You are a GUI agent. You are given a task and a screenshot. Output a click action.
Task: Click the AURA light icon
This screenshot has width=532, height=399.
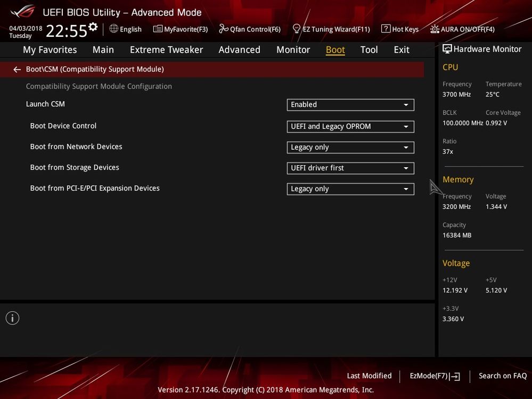[435, 29]
